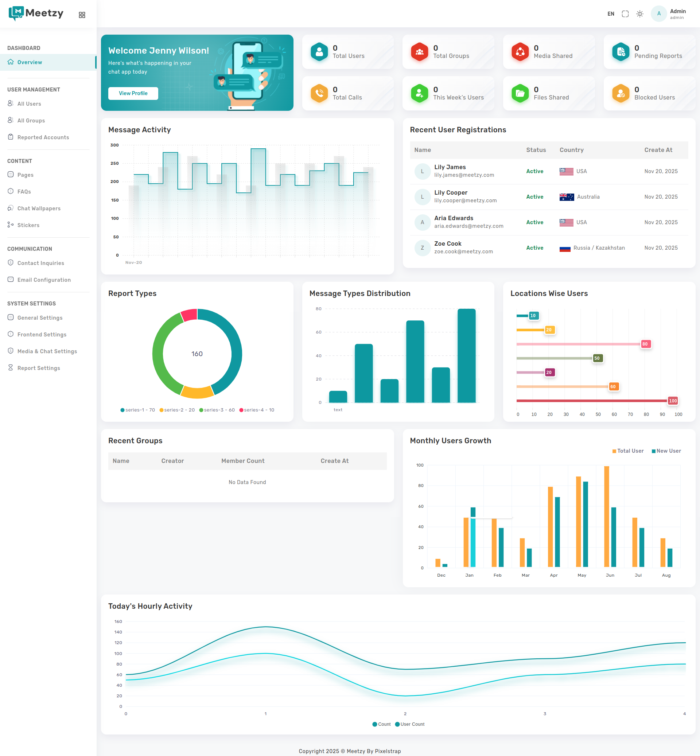Image resolution: width=700 pixels, height=756 pixels.
Task: Toggle light/dark mode sun icon
Action: coord(639,14)
